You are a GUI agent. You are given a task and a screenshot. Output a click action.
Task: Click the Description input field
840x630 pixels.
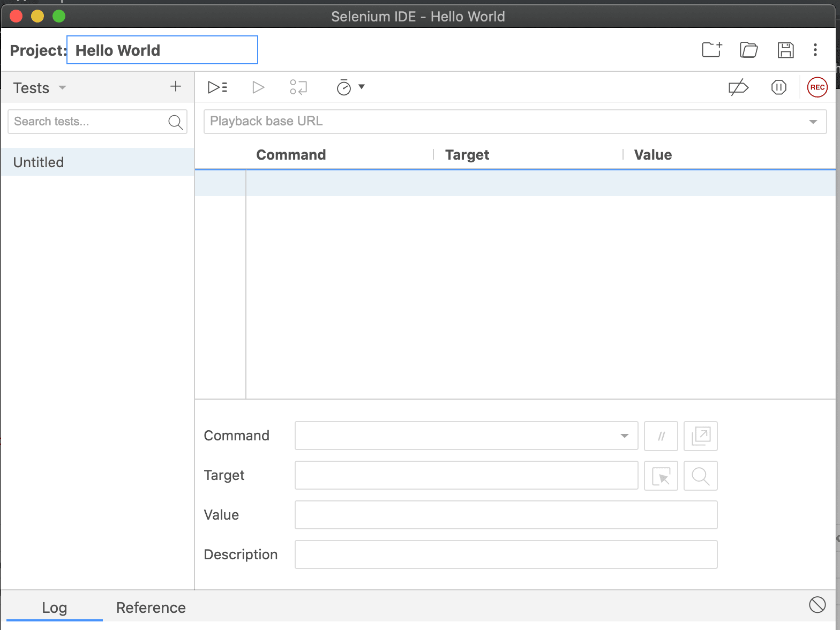[506, 554]
